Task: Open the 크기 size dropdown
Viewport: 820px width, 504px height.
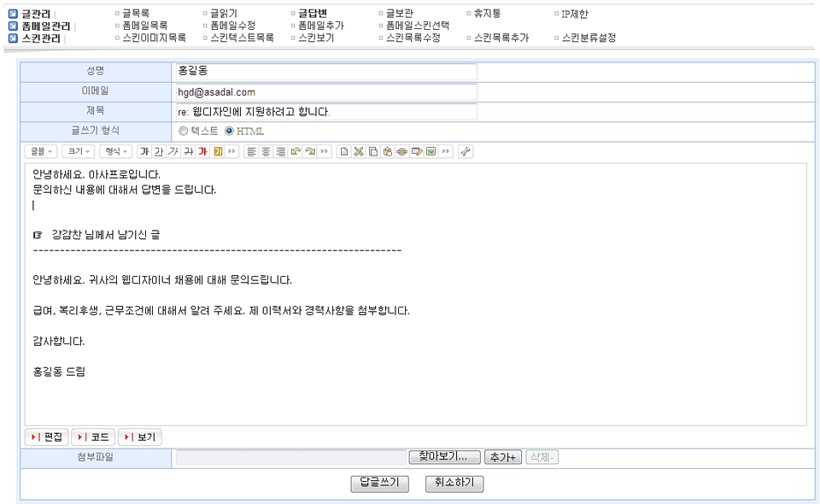Action: [79, 152]
